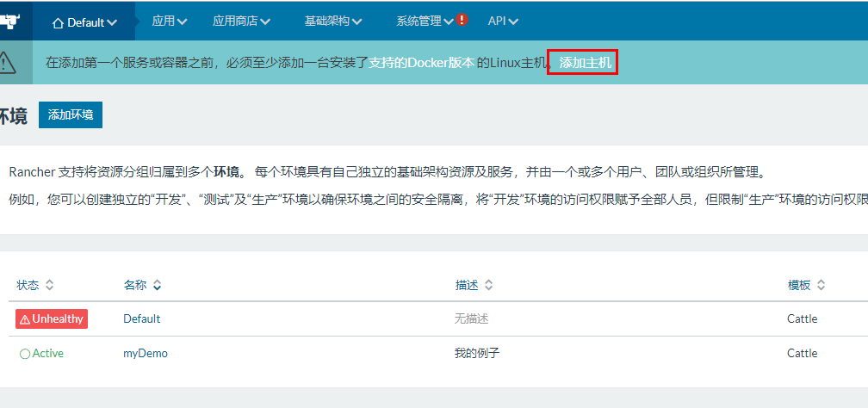Open the 应用 menu

[x=170, y=21]
